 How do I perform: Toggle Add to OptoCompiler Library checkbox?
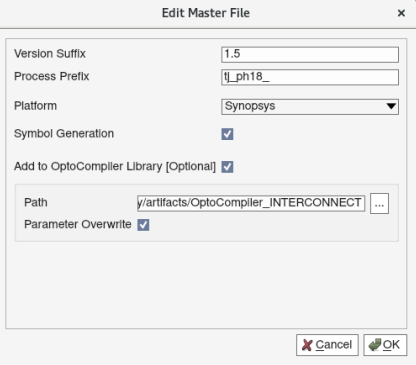pos(227,167)
